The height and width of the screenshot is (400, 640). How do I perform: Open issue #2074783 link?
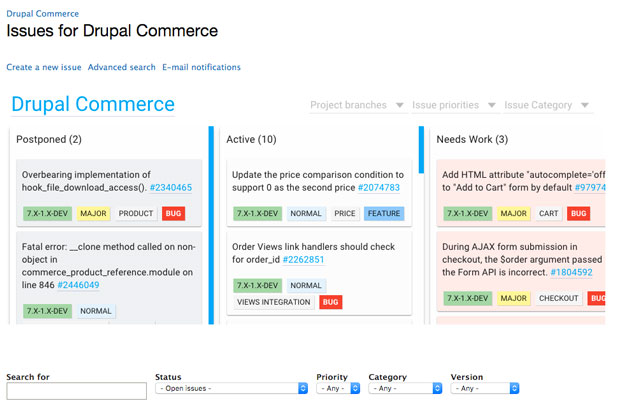379,187
